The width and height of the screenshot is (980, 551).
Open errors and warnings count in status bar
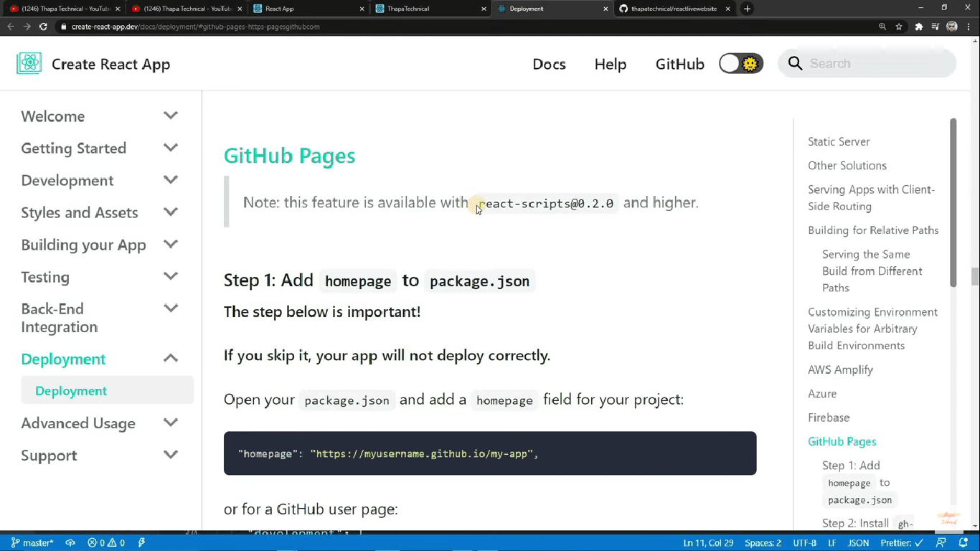coord(106,543)
